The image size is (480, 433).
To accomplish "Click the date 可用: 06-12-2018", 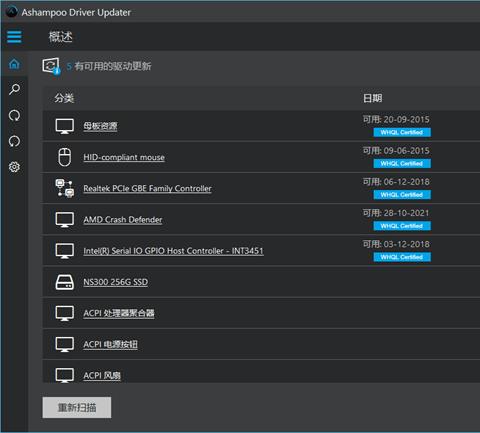I will 396,182.
